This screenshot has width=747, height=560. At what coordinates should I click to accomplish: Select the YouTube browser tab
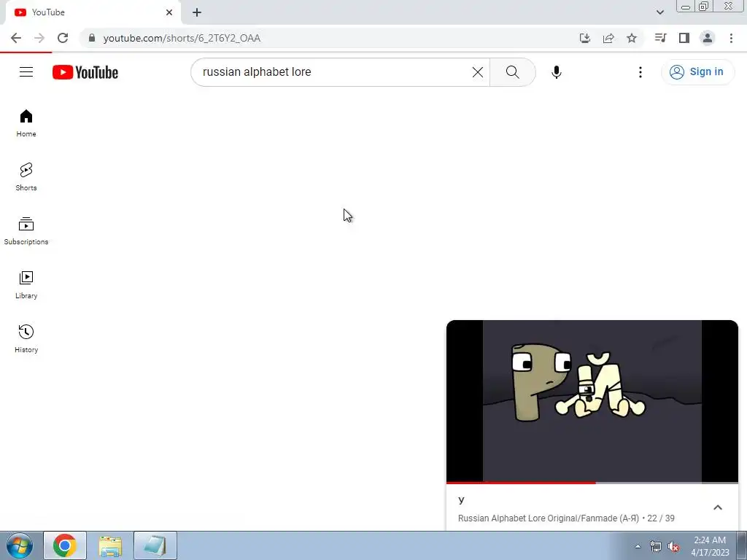point(93,12)
